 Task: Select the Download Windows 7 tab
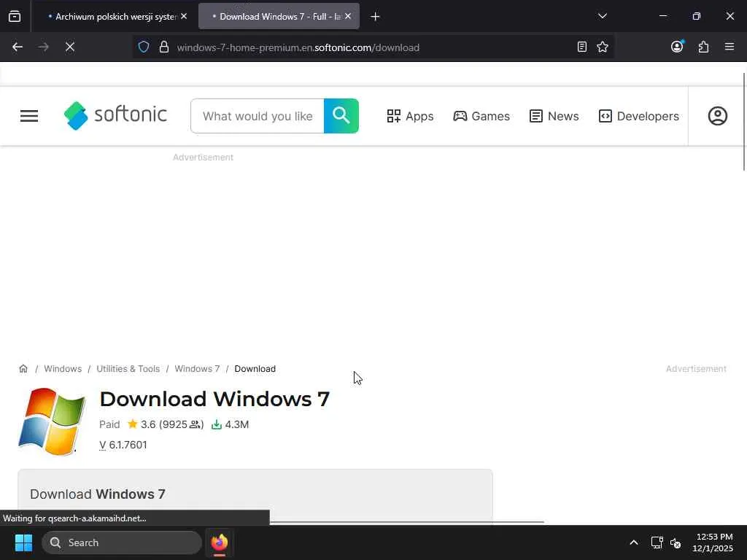pos(279,17)
